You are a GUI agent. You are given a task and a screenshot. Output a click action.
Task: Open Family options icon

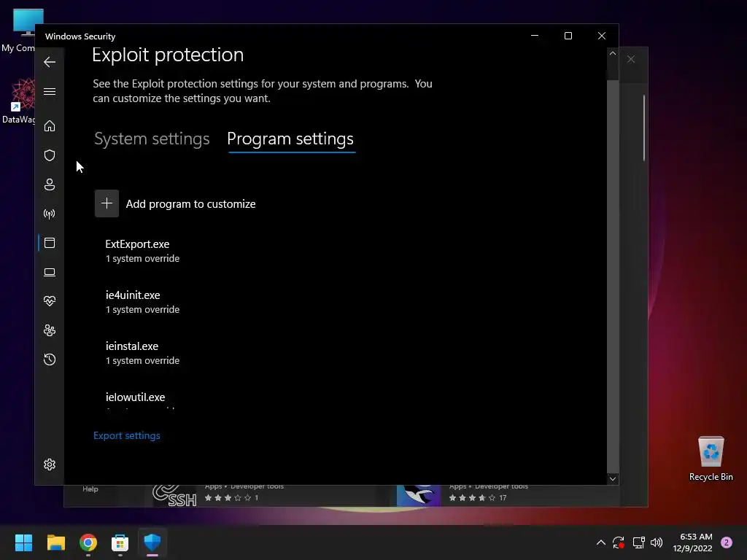(x=50, y=330)
